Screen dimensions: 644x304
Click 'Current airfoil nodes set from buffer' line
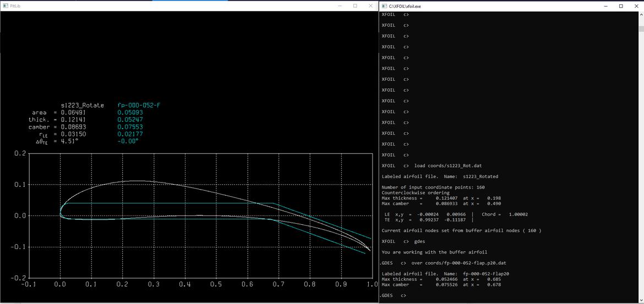[461, 230]
